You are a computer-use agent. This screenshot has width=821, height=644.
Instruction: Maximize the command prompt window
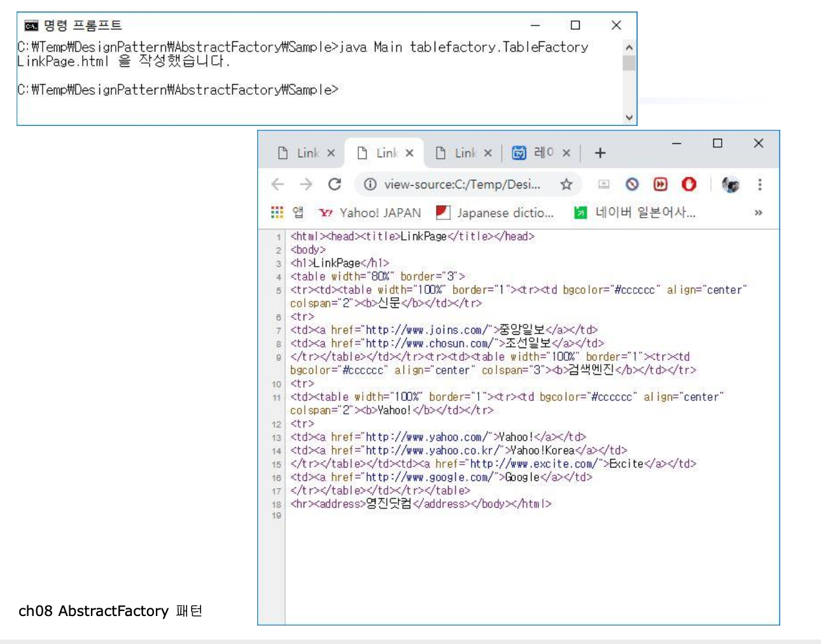coord(575,25)
